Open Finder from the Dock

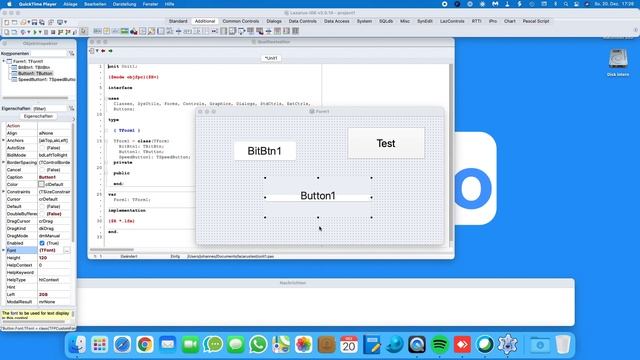77,345
